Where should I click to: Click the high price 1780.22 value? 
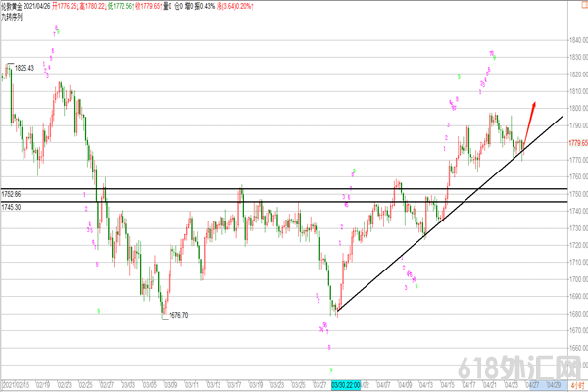(94, 7)
